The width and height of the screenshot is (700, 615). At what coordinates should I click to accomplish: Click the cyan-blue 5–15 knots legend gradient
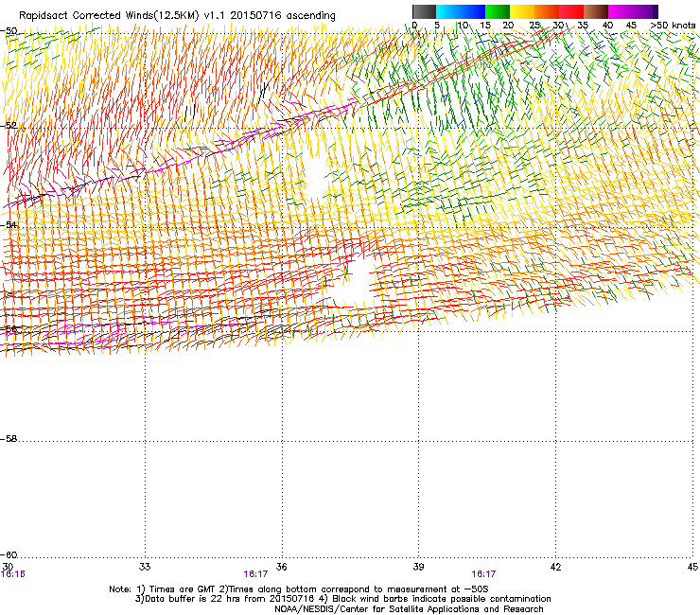461,11
